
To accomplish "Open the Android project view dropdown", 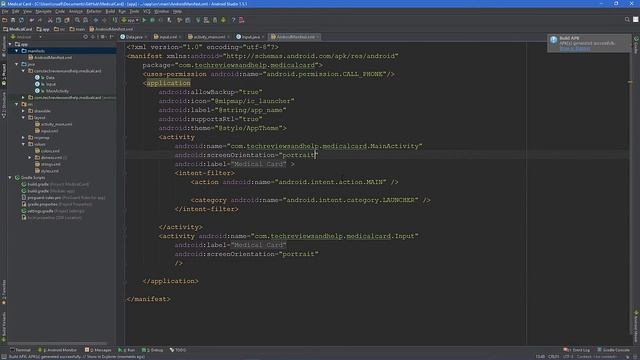I will 27,37.
